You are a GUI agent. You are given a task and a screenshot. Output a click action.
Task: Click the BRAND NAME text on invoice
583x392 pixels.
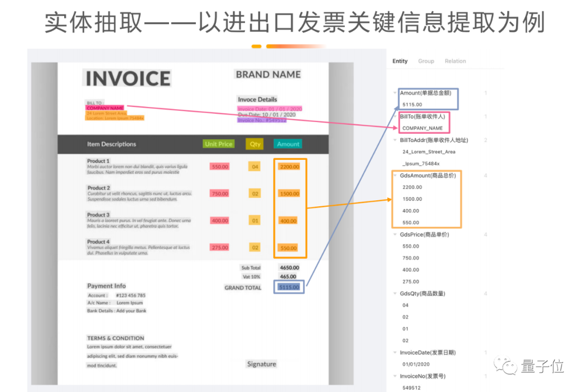(268, 75)
